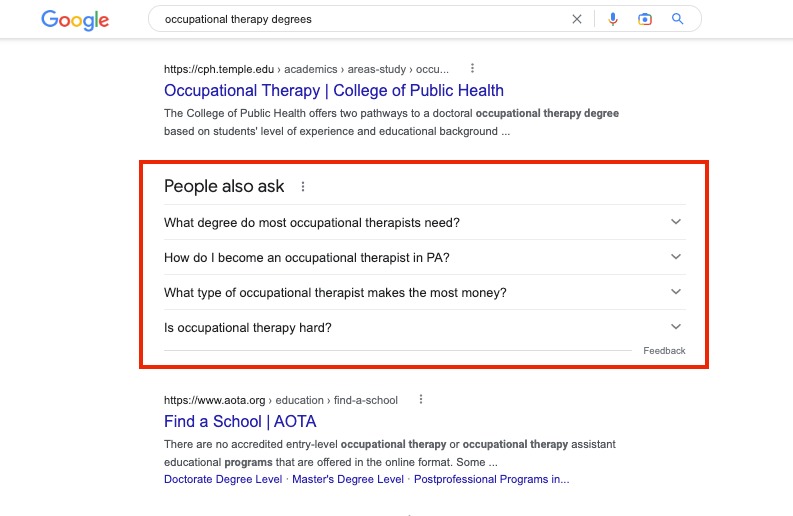
Task: Open 'Occupational Therapy | College of Public Health' link
Action: 333,91
